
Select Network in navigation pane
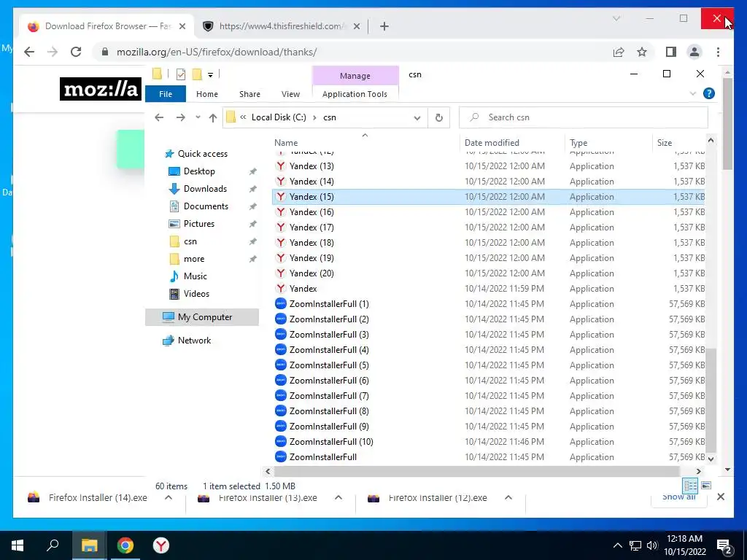pos(194,341)
